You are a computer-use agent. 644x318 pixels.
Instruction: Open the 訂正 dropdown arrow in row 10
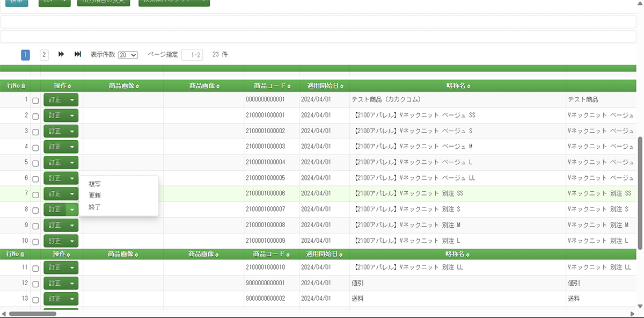72,241
